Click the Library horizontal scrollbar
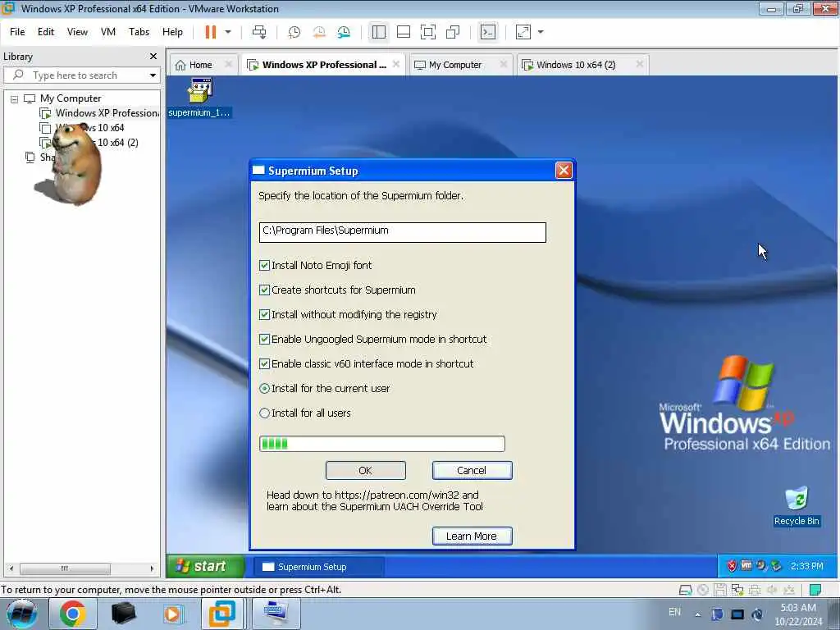 (81, 568)
